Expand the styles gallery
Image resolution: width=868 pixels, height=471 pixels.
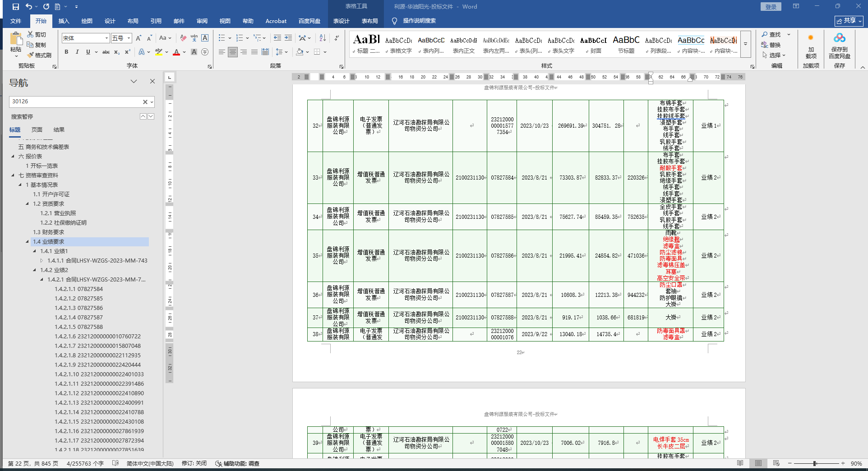click(746, 44)
